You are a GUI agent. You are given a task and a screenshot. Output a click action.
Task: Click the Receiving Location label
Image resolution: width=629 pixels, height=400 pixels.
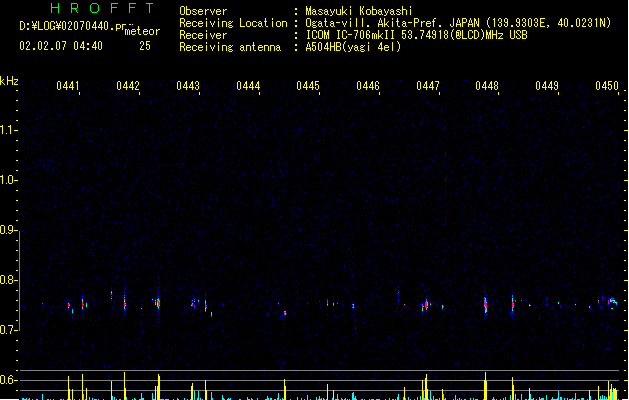click(233, 23)
